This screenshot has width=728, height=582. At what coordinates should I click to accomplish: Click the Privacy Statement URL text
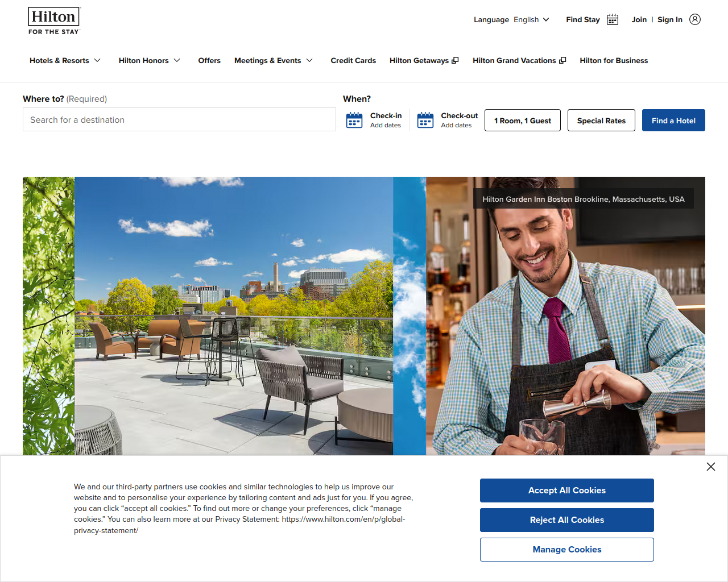pos(239,525)
